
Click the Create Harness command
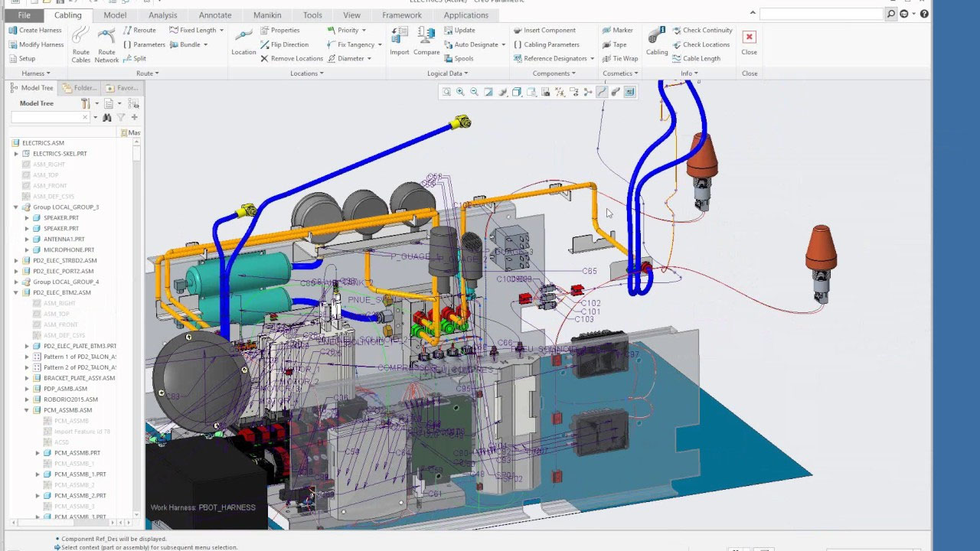[x=35, y=30]
